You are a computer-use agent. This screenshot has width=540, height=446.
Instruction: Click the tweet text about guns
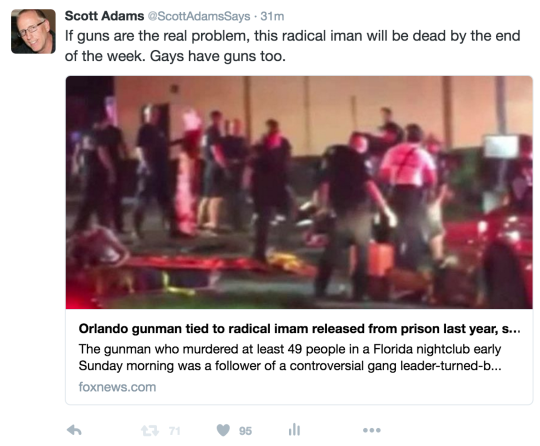pos(292,46)
